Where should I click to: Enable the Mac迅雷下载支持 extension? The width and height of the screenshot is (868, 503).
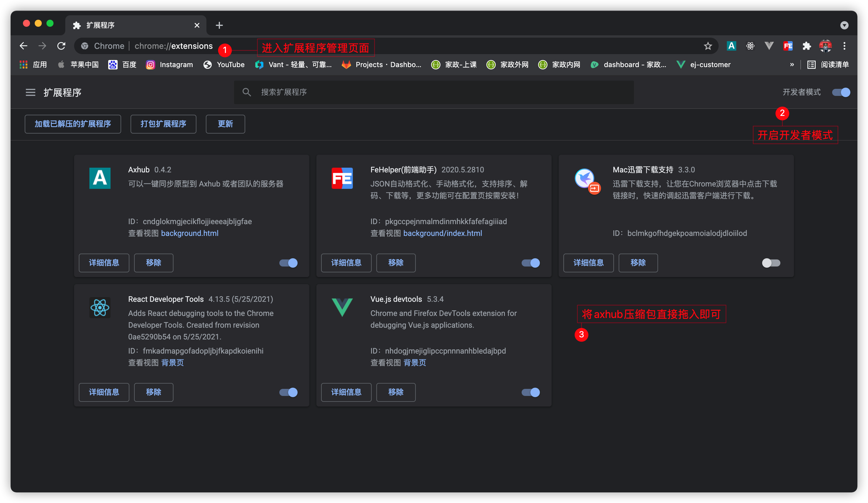pos(771,263)
